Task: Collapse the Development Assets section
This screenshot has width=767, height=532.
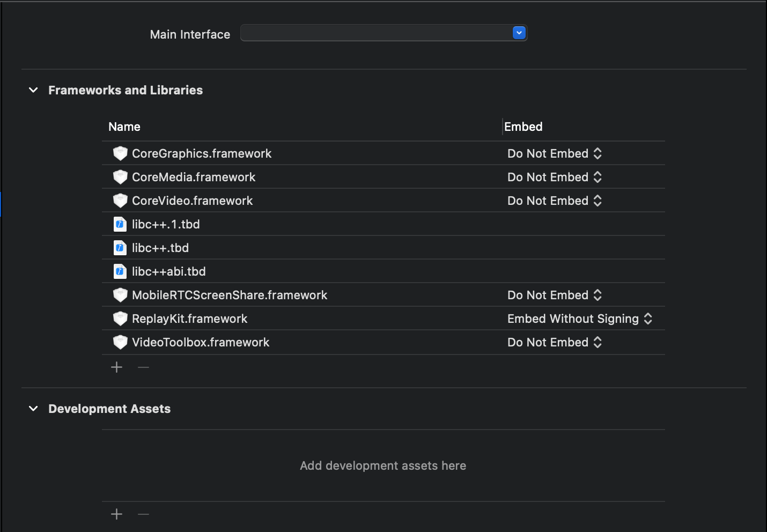Action: pos(33,409)
